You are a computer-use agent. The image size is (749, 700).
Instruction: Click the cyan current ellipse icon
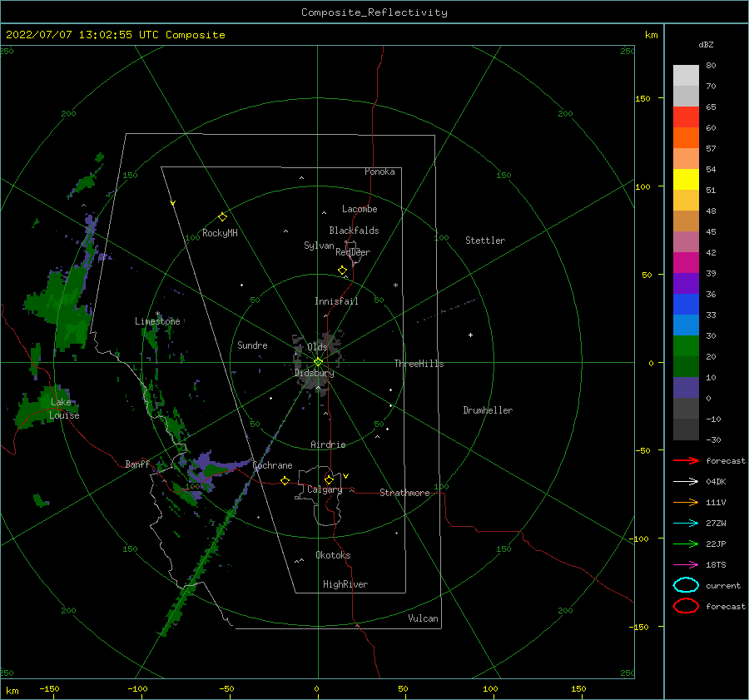tap(686, 585)
